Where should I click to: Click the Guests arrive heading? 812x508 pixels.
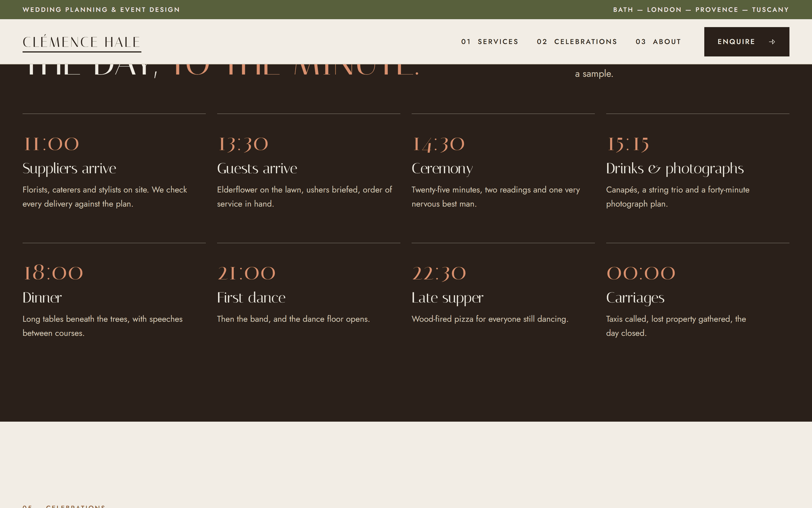(257, 169)
